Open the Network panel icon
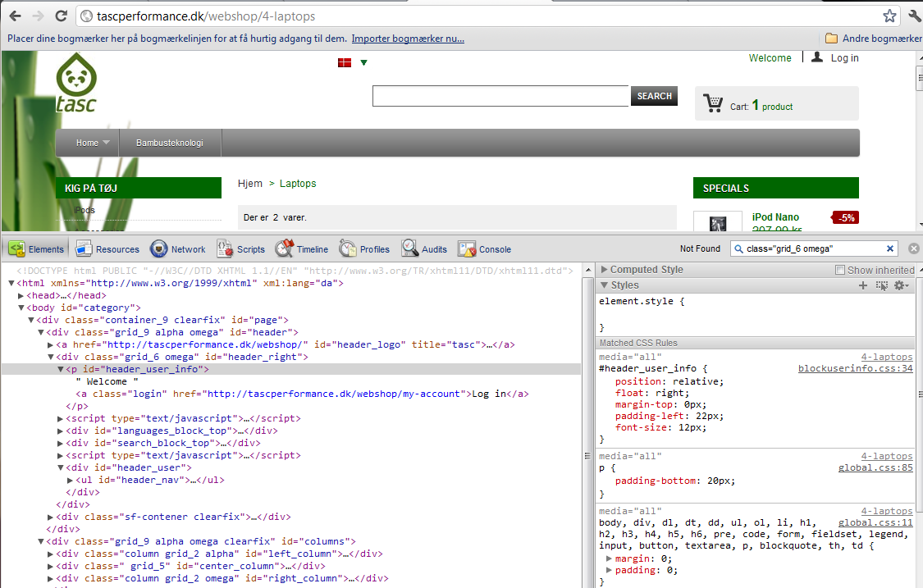923x588 pixels. tap(158, 248)
